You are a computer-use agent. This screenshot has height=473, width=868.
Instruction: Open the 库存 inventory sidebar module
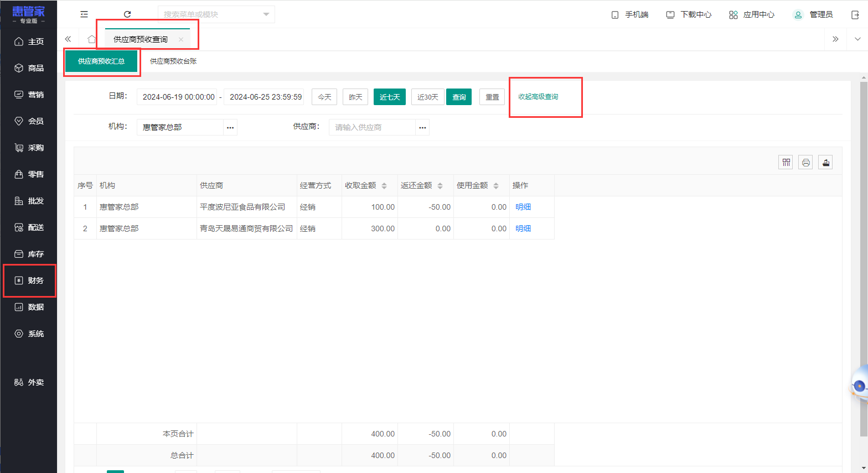pos(29,254)
